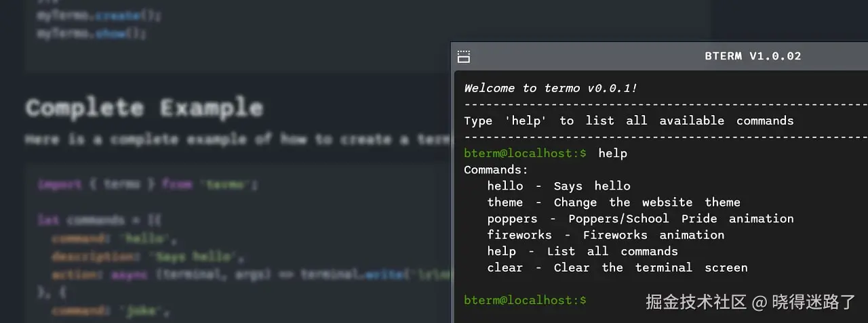Image resolution: width=868 pixels, height=323 pixels.
Task: Select the 'fireworks - Fireworks animation' line
Action: coord(605,235)
